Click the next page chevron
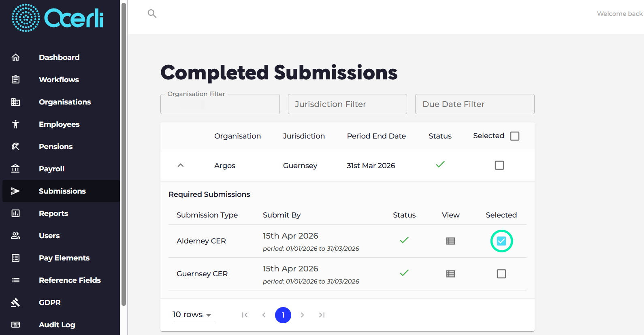 302,315
